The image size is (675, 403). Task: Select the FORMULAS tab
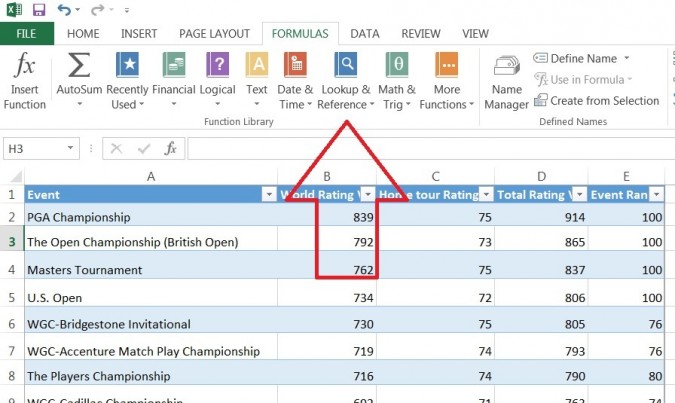[x=300, y=34]
